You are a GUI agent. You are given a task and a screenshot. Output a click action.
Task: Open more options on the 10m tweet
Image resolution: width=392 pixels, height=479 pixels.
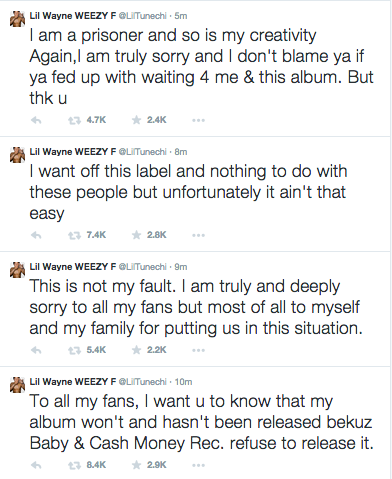click(x=198, y=465)
